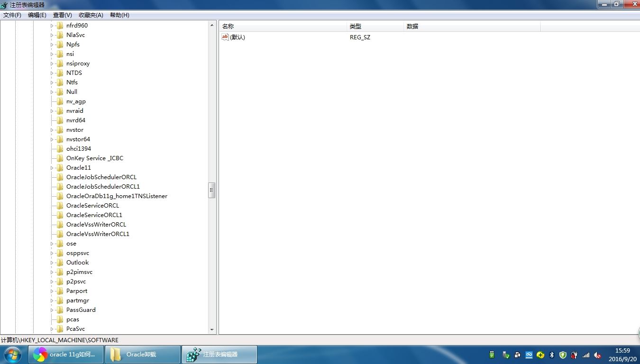Select the PassGuard key

pos(81,310)
